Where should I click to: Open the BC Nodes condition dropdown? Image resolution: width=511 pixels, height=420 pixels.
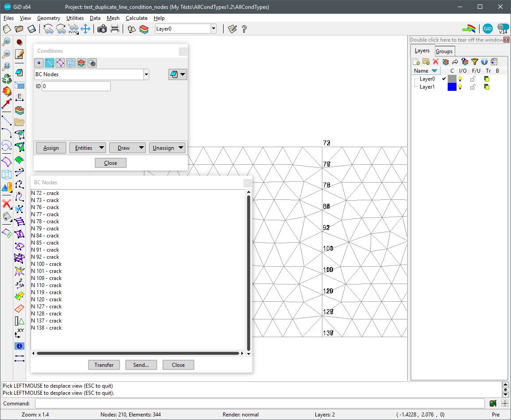[146, 74]
